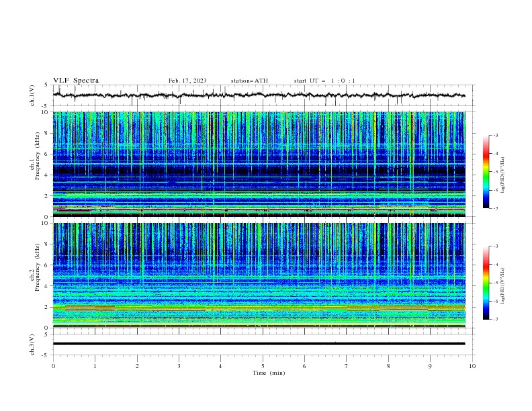Click the "VLF Spectra" plot title
Viewport: 532px width, 411px height.
pos(76,81)
